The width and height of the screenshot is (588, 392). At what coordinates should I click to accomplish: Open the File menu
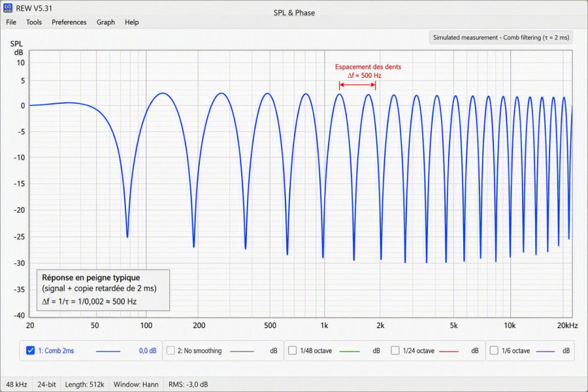11,22
